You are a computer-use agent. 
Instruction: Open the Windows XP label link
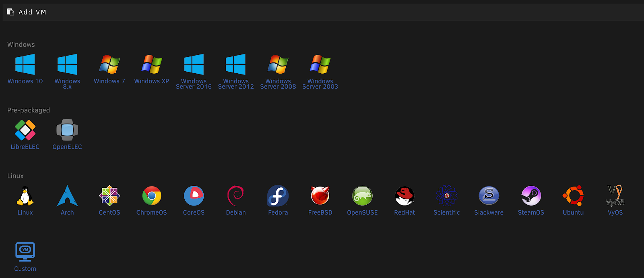pyautogui.click(x=152, y=81)
